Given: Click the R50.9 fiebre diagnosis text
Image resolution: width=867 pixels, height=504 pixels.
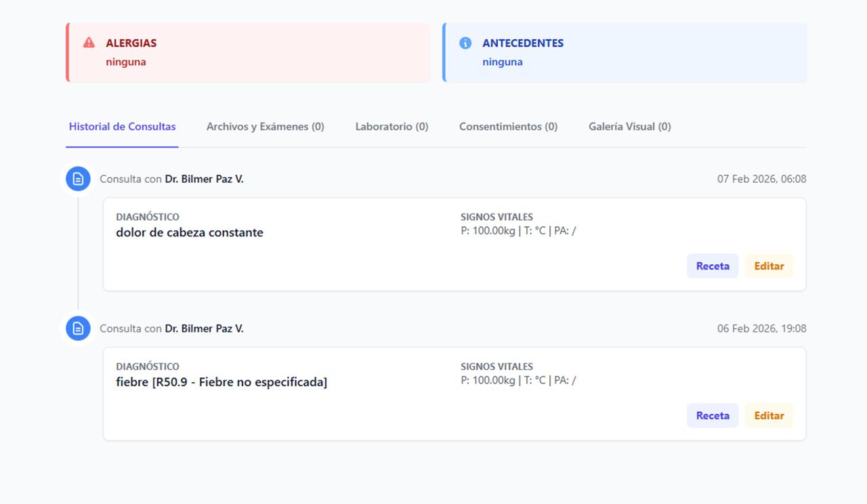Looking at the screenshot, I should pyautogui.click(x=222, y=381).
